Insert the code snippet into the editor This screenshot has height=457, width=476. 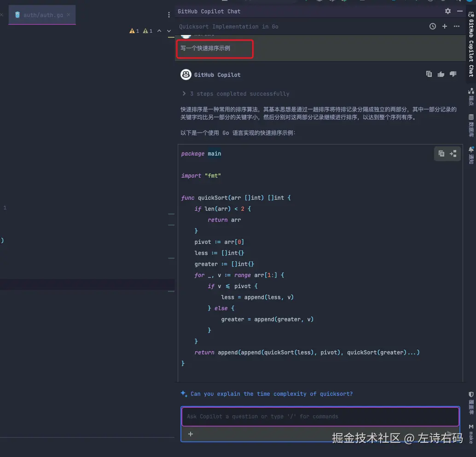click(453, 153)
